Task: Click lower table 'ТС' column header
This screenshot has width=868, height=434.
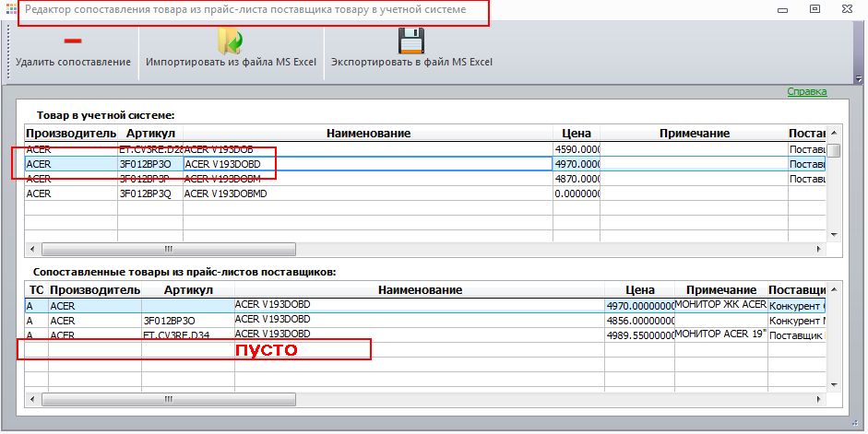Action: 37,289
